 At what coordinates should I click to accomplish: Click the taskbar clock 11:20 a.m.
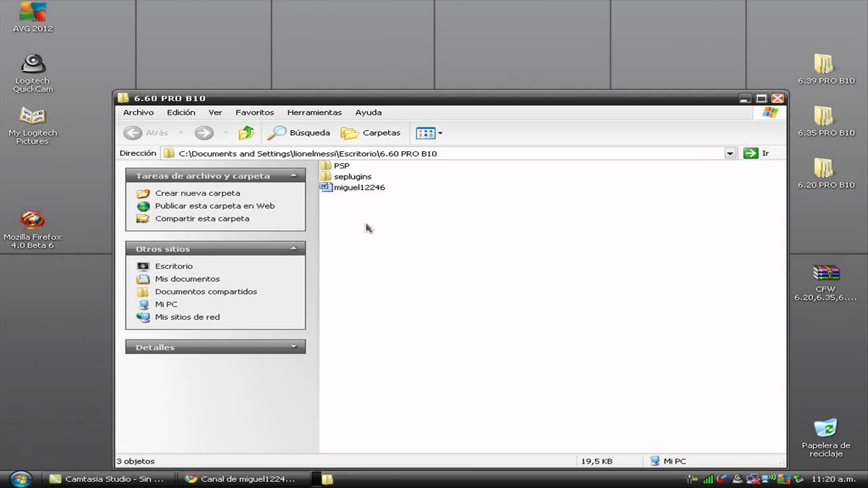834,479
